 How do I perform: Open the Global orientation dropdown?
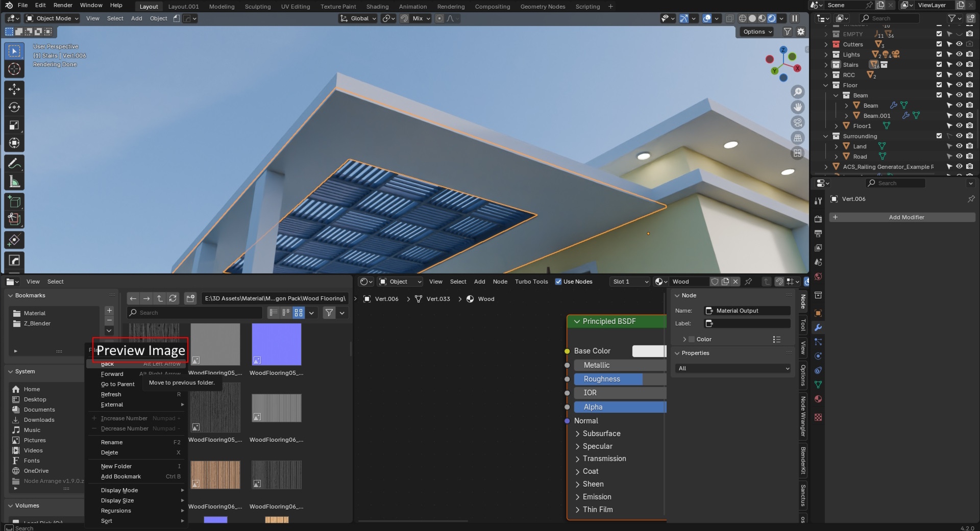(x=358, y=18)
